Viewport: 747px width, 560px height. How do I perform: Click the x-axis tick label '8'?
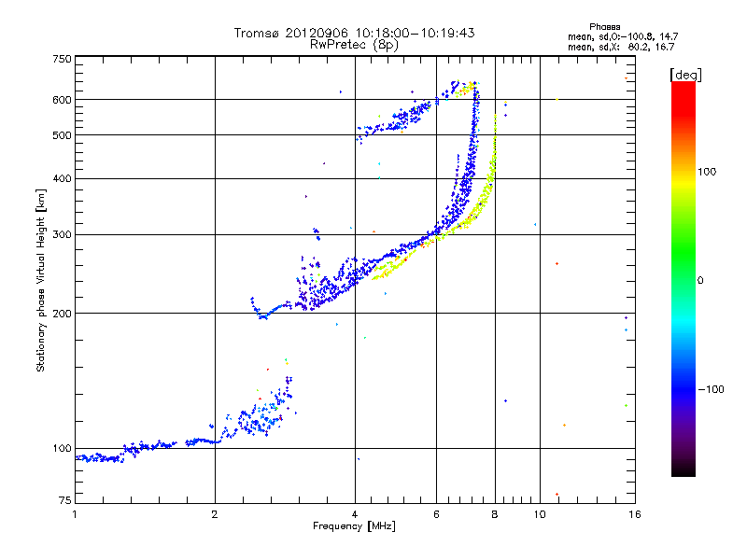(x=495, y=514)
